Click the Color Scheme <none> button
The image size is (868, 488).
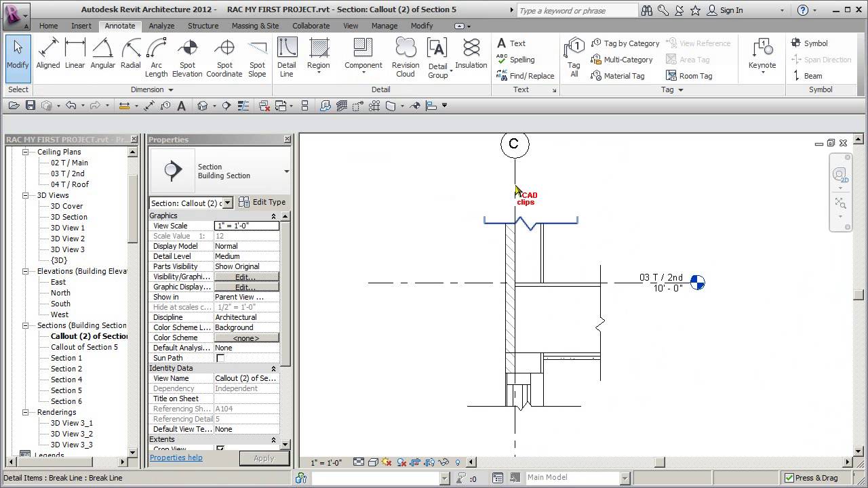(x=246, y=338)
